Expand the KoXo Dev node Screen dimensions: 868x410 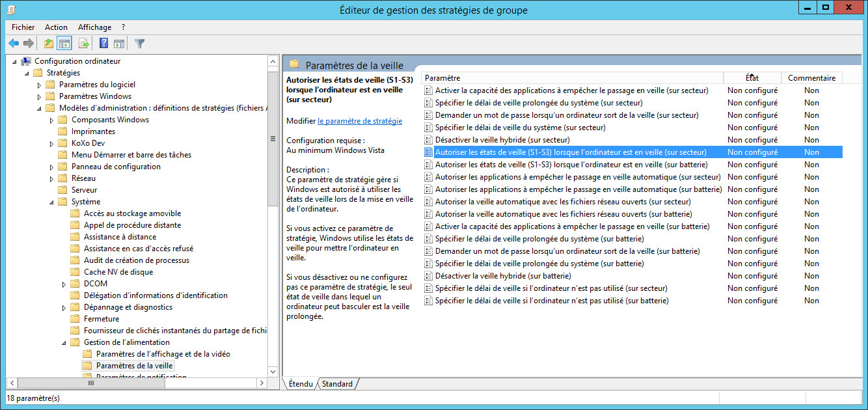tap(51, 143)
